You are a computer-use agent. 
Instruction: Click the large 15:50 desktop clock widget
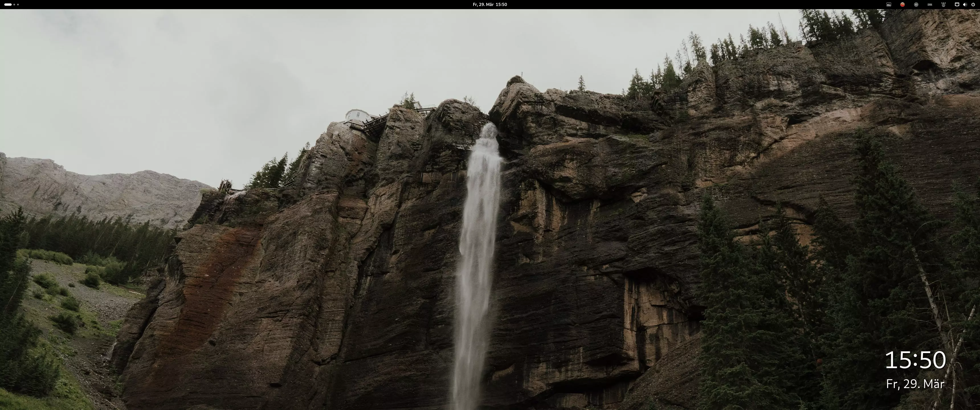click(915, 360)
